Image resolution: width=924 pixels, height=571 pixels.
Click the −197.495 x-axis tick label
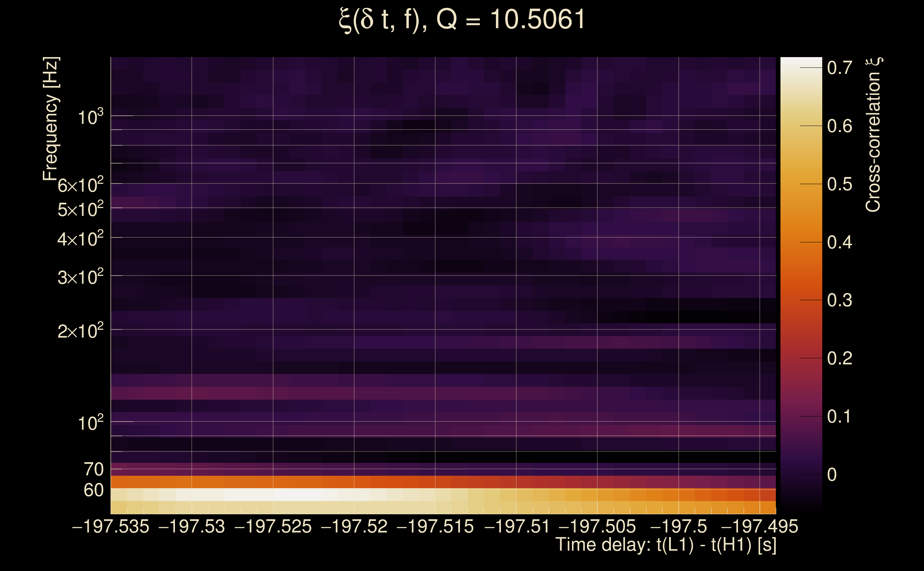(x=759, y=526)
